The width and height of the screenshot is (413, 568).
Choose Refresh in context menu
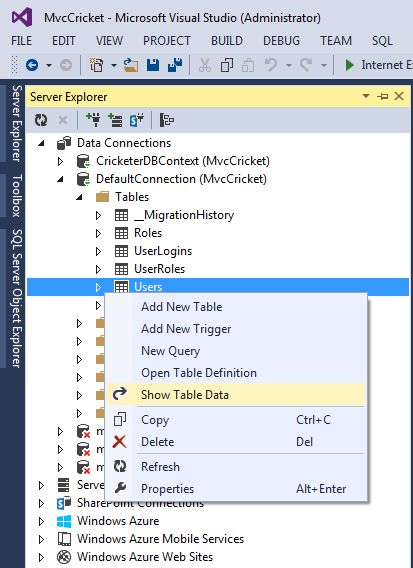[235, 467]
